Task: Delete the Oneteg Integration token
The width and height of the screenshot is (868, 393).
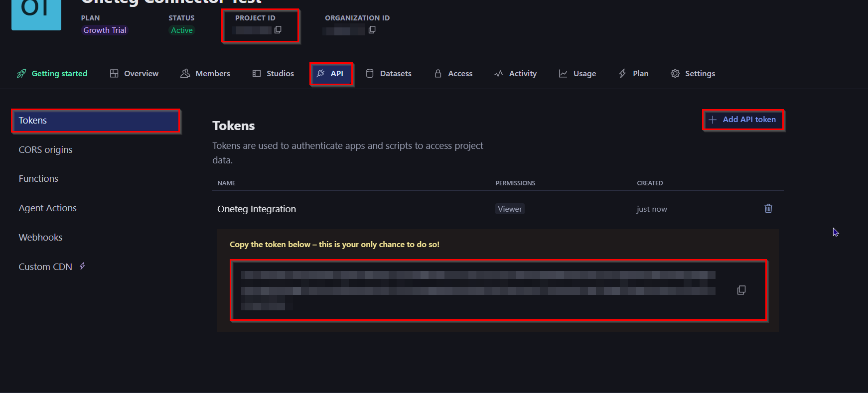Action: 768,208
